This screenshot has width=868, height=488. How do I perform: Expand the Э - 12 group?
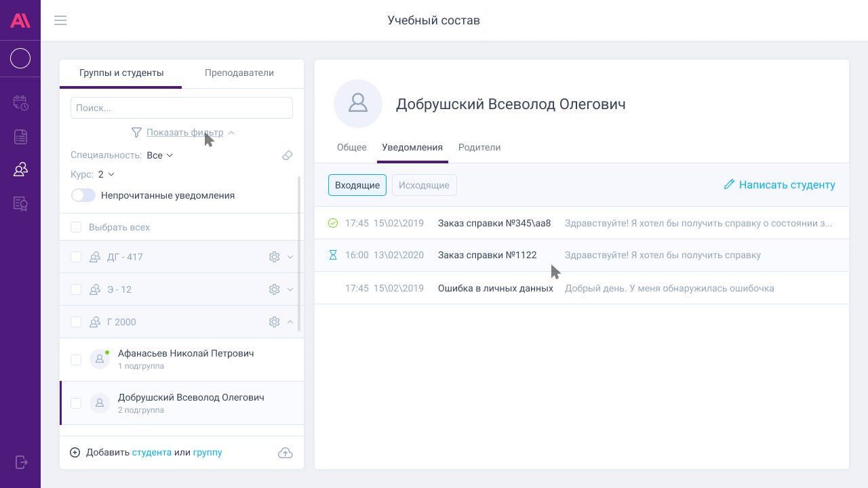click(x=290, y=289)
